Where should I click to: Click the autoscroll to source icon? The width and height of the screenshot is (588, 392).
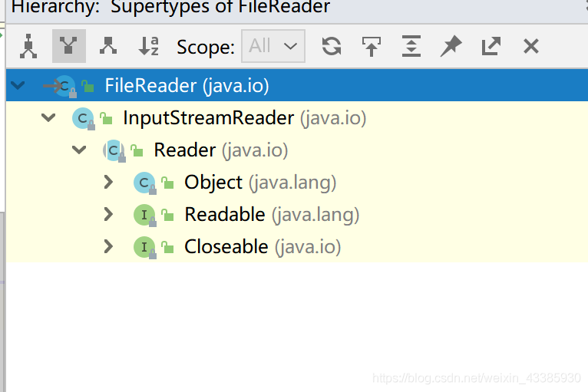(x=372, y=47)
